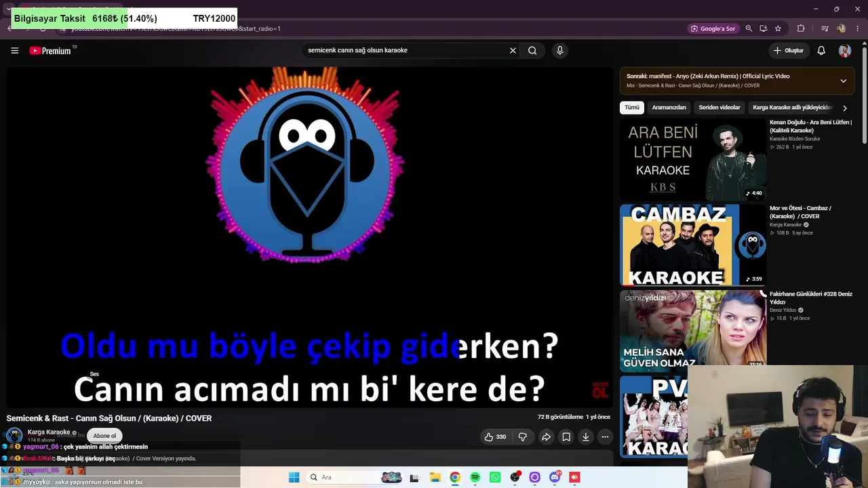Open WhatsApp from the taskbar
Viewport: 868px width, 488px height.
[x=494, y=477]
